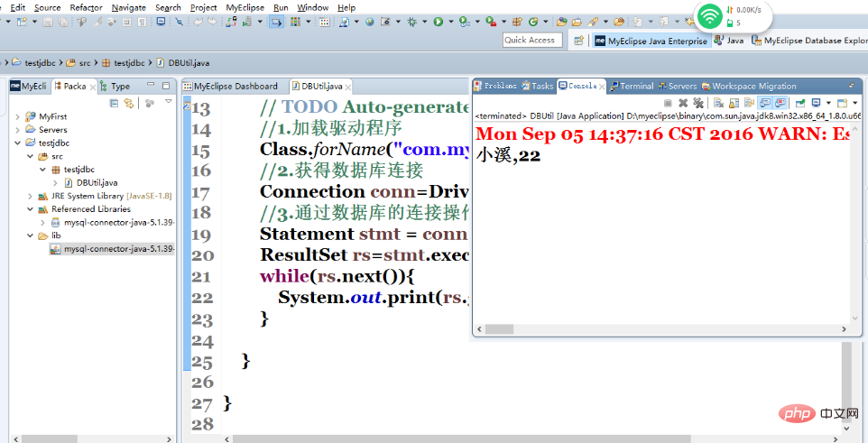Viewport: 868px width, 443px height.
Task: Toggle Word Wrap in Console toolbar
Action: point(749,103)
